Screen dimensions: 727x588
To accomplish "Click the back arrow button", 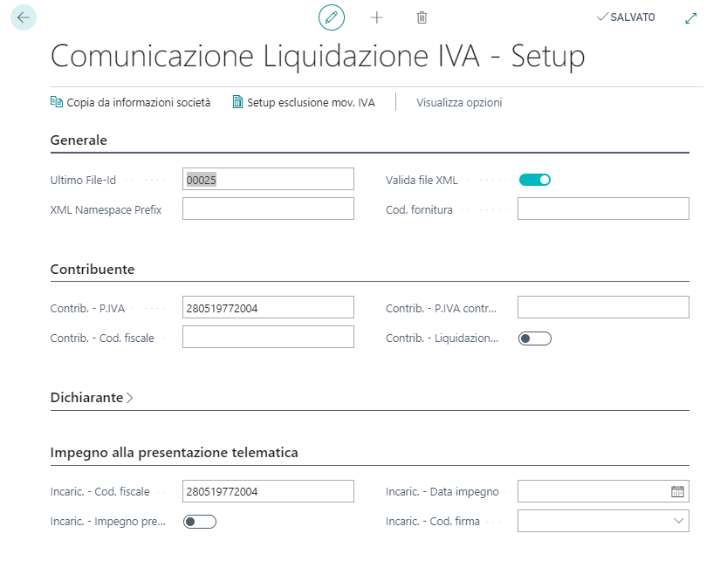I will pyautogui.click(x=23, y=17).
